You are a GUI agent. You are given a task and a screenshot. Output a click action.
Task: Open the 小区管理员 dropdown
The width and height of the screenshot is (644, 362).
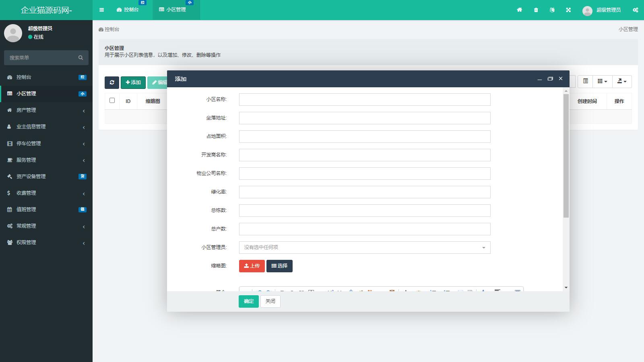(365, 248)
